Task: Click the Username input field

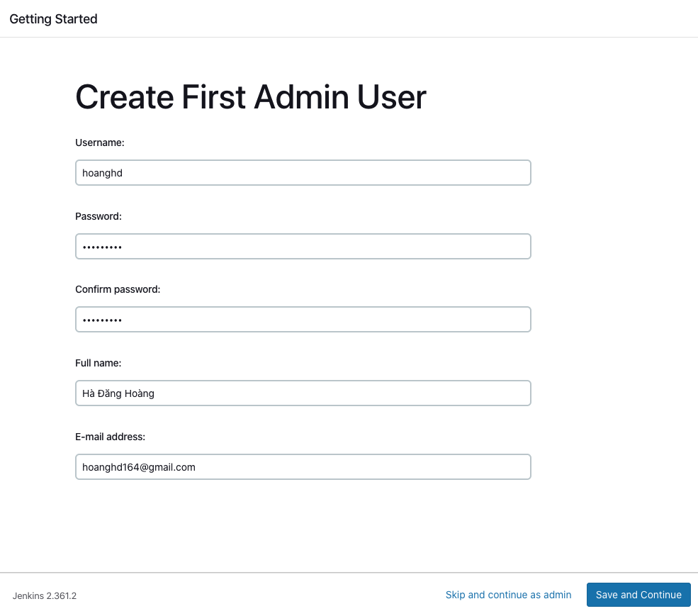Action: [303, 173]
